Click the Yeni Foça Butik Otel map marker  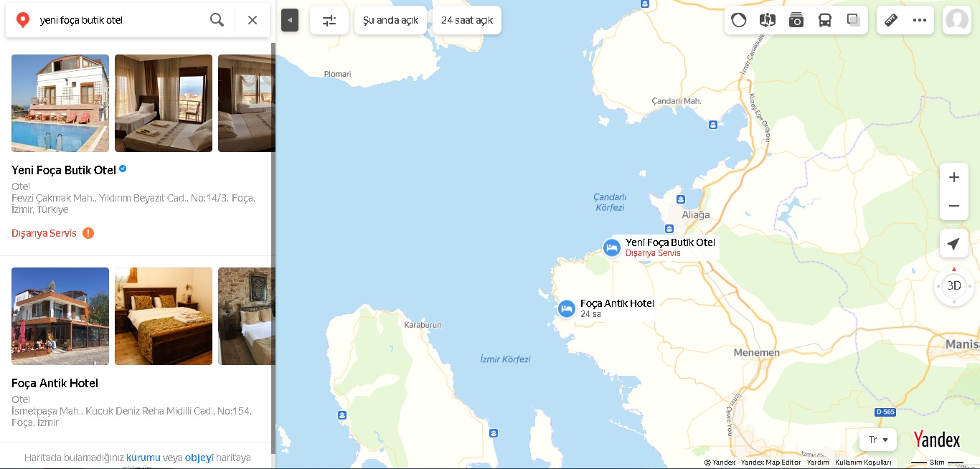point(611,247)
